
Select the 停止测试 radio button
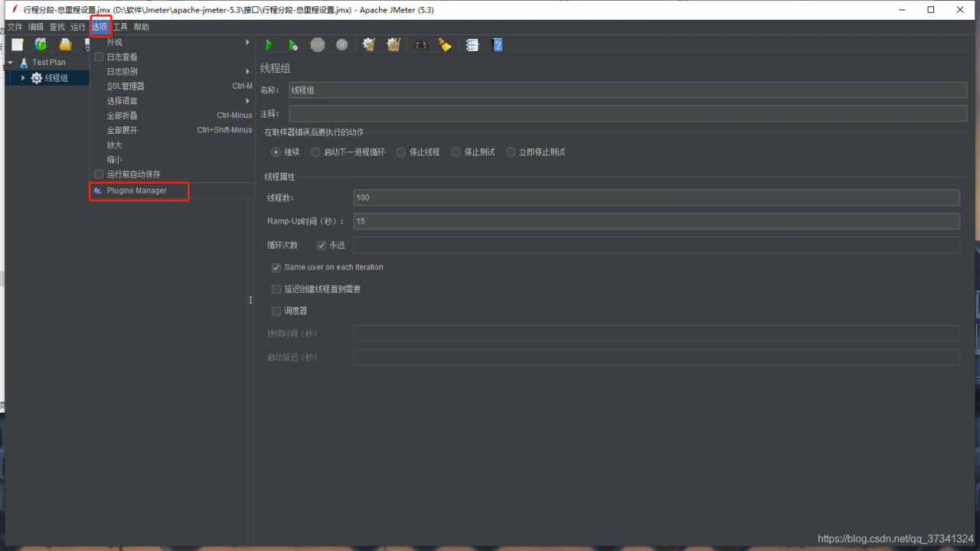pyautogui.click(x=456, y=152)
